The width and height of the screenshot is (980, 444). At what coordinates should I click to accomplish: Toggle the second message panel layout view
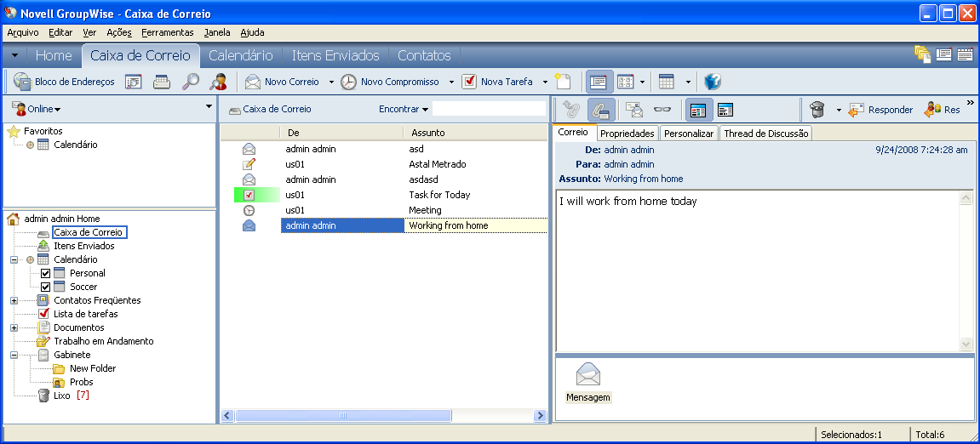pos(725,111)
